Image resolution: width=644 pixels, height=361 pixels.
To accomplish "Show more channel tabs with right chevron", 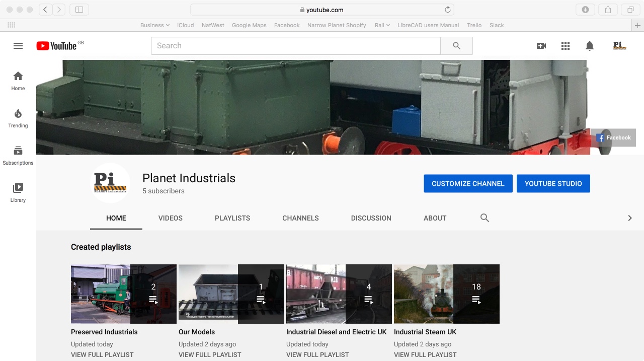I will click(629, 218).
